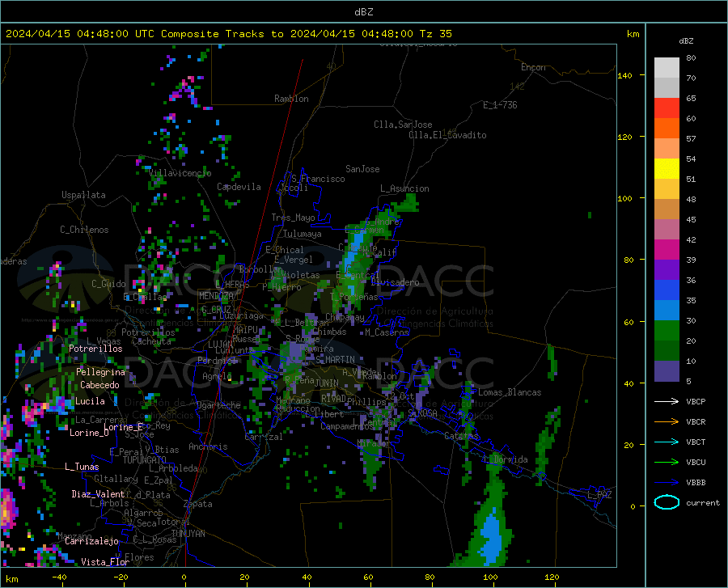
Task: Click the Uspallata map label
Action: point(83,195)
